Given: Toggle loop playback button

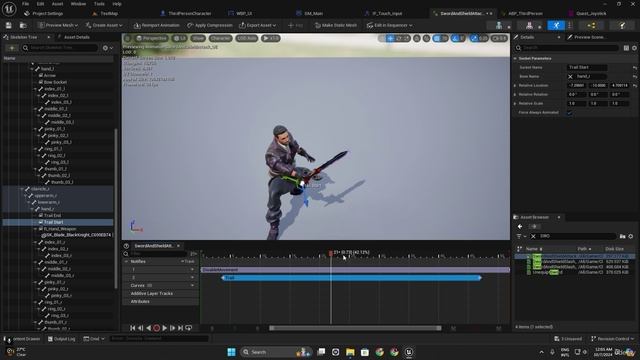Looking at the screenshot, I should tap(189, 328).
